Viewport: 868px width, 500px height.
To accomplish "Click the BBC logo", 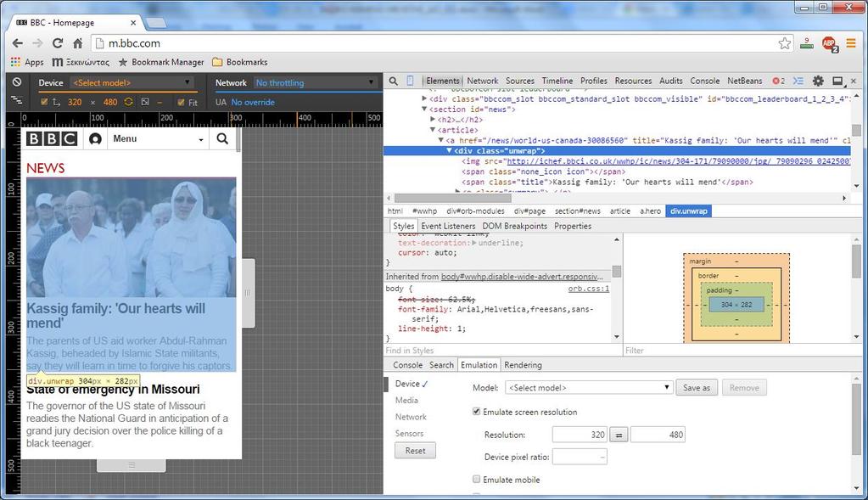I will (52, 138).
